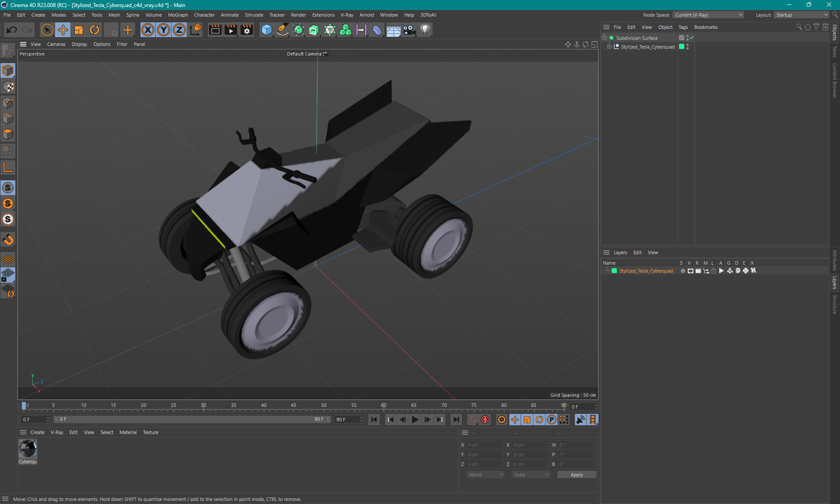Select the Live Selection tool
This screenshot has height=504, width=840.
point(47,30)
